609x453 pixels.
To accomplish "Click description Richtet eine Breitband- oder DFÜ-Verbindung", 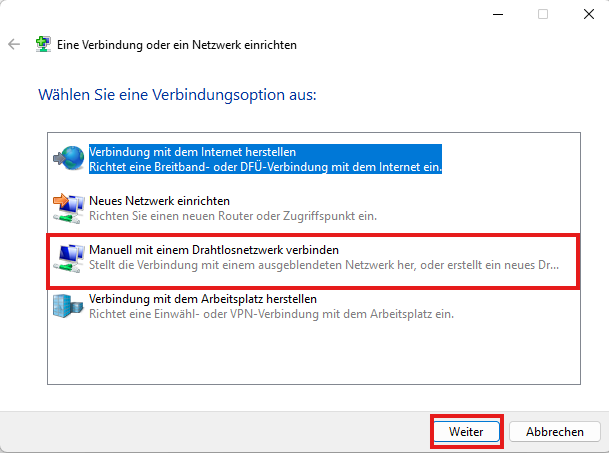I will tap(266, 167).
